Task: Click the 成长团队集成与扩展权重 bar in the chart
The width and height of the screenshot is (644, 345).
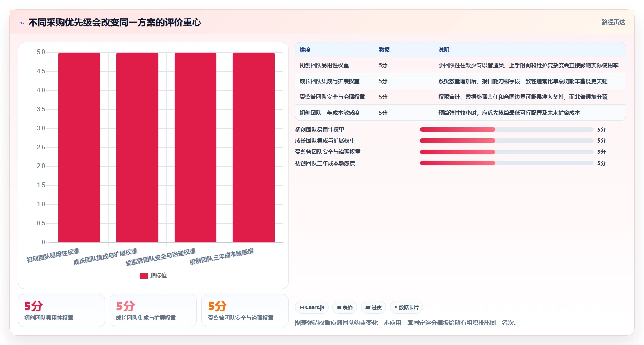Action: click(x=137, y=148)
